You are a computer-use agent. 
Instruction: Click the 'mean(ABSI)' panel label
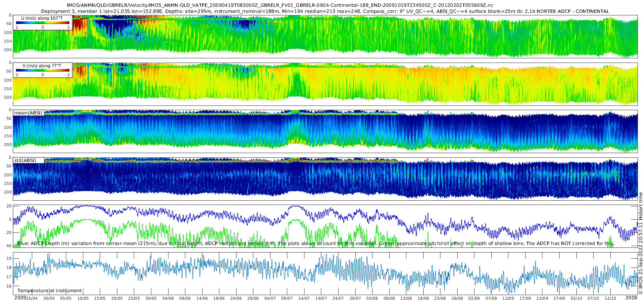tap(28, 113)
